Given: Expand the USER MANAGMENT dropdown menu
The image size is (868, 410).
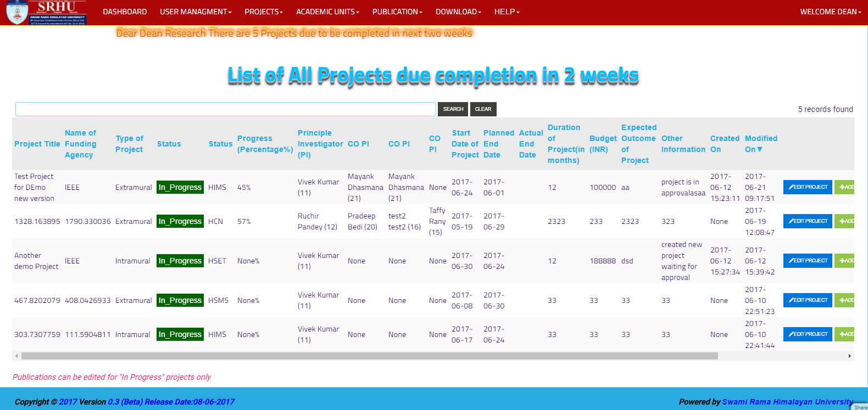Looking at the screenshot, I should pyautogui.click(x=196, y=12).
